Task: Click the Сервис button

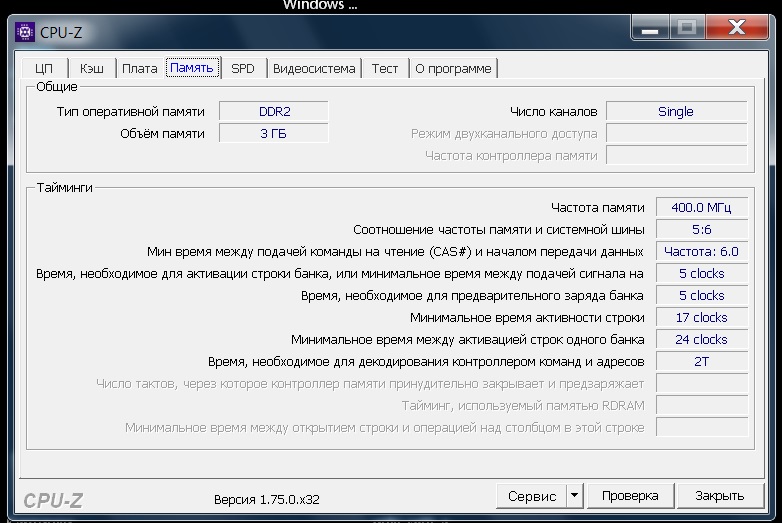Action: pos(532,496)
